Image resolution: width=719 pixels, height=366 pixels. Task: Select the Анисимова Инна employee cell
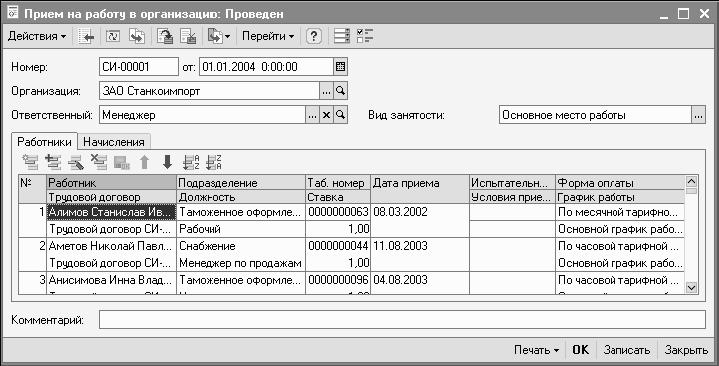111,280
